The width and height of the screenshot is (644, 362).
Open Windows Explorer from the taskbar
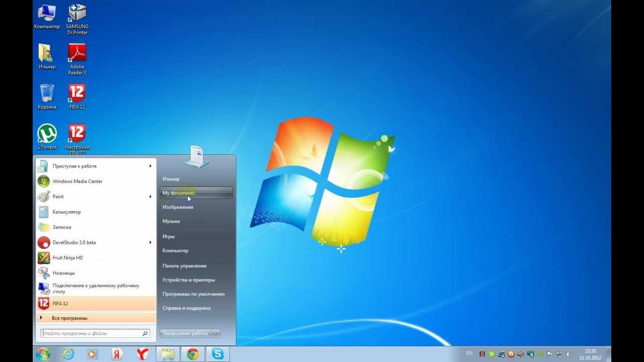click(168, 354)
